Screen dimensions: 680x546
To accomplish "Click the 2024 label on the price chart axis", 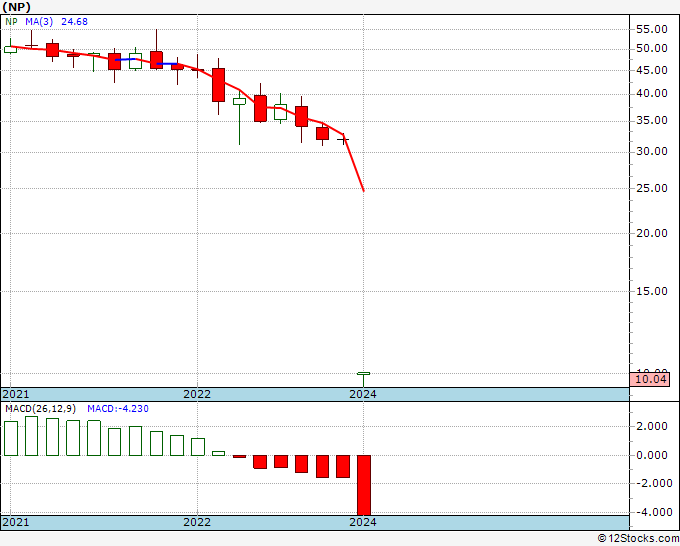I will tap(363, 394).
